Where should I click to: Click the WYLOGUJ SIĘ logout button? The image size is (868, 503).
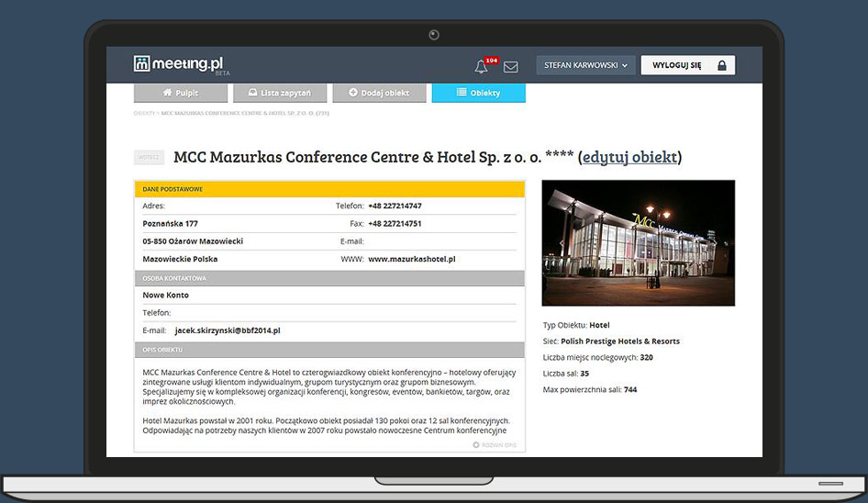(x=688, y=65)
